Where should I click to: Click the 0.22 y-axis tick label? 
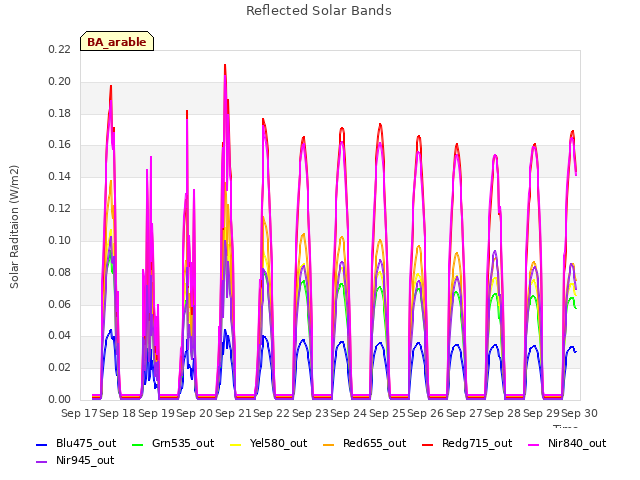[x=60, y=49]
